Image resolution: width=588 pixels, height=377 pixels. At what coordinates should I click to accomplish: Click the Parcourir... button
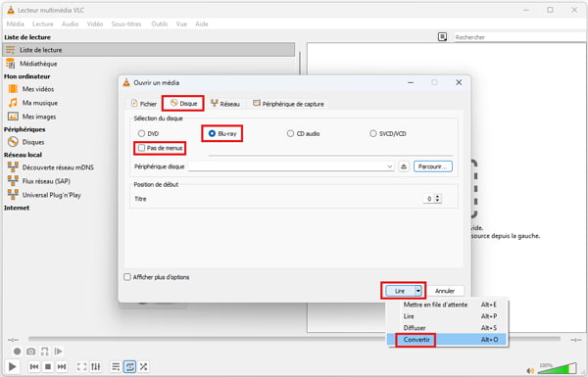click(x=433, y=166)
